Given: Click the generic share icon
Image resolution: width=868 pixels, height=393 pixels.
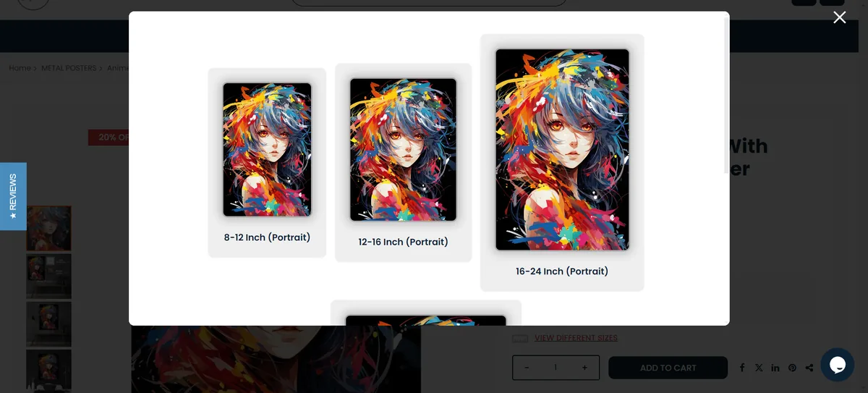Looking at the screenshot, I should pyautogui.click(x=809, y=368).
